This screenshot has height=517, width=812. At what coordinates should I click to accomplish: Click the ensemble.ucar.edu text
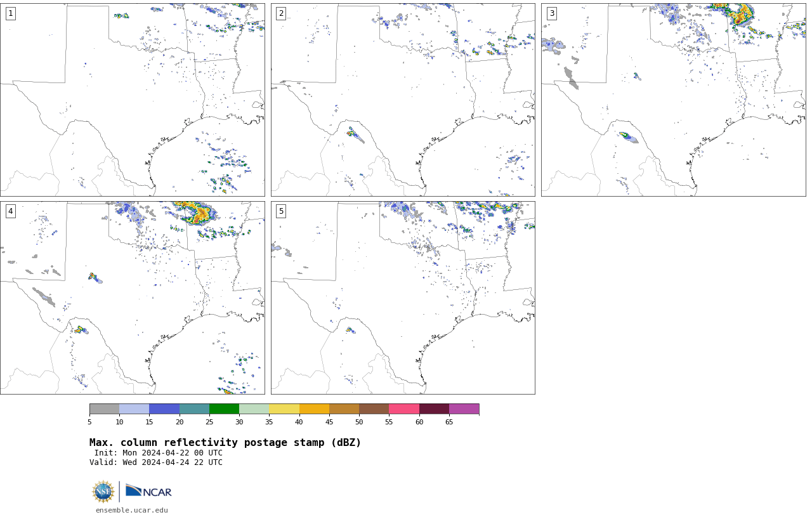pyautogui.click(x=132, y=510)
